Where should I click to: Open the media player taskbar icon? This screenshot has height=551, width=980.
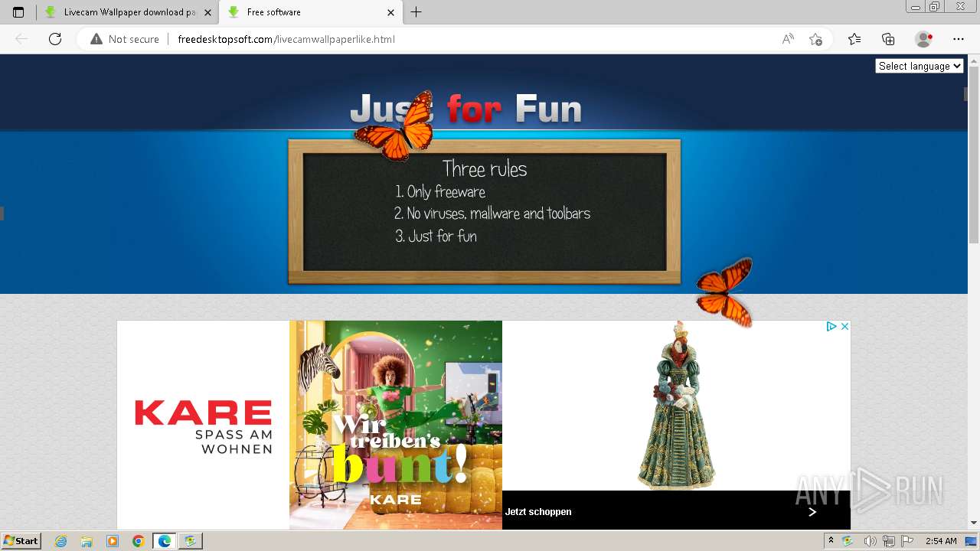(x=113, y=541)
